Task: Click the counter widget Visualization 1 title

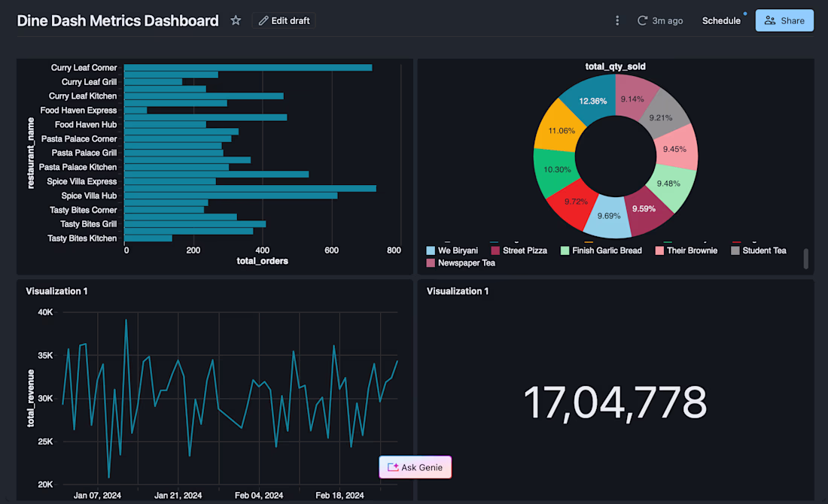Action: (458, 291)
